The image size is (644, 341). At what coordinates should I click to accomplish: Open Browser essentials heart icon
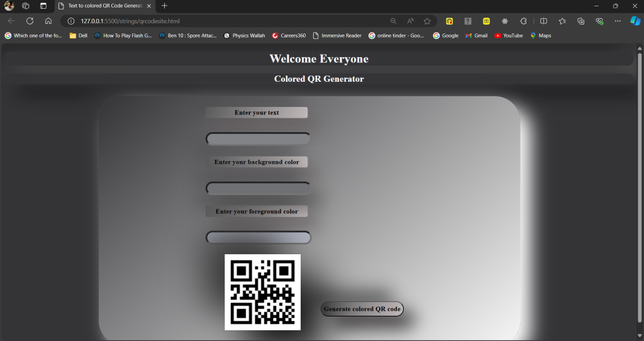tap(599, 21)
